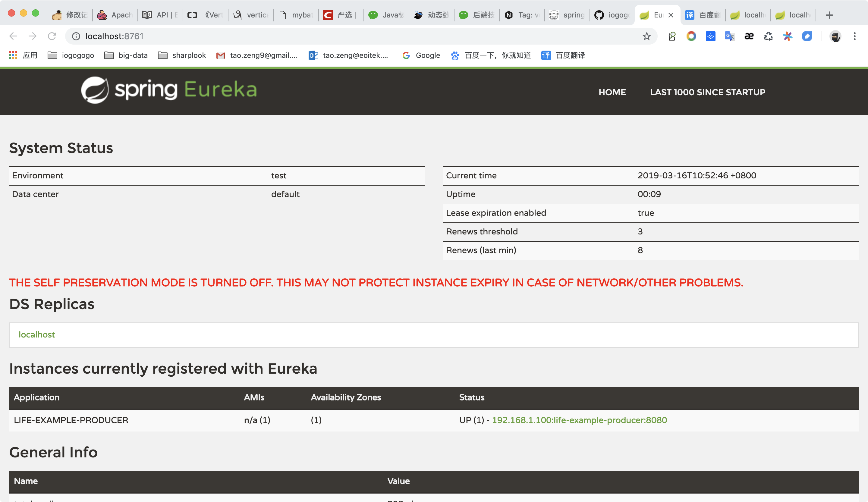This screenshot has width=868, height=502.
Task: Click the back navigation arrow
Action: pyautogui.click(x=13, y=36)
